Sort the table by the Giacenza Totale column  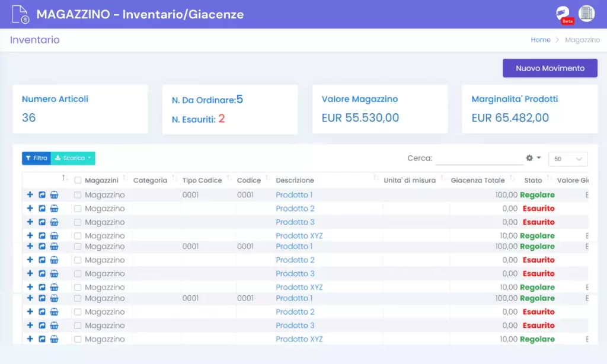[x=477, y=180]
